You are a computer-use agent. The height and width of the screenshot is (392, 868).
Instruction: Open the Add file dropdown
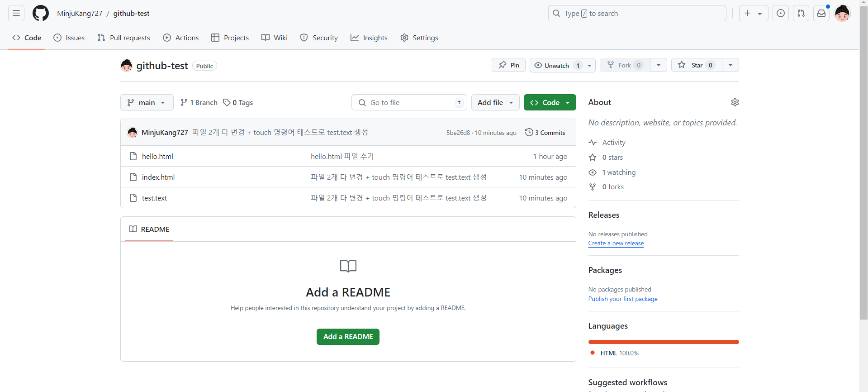click(x=495, y=102)
